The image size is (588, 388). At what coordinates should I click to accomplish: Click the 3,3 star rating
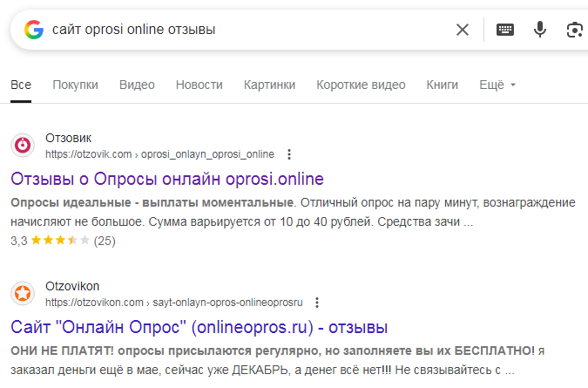tap(50, 241)
